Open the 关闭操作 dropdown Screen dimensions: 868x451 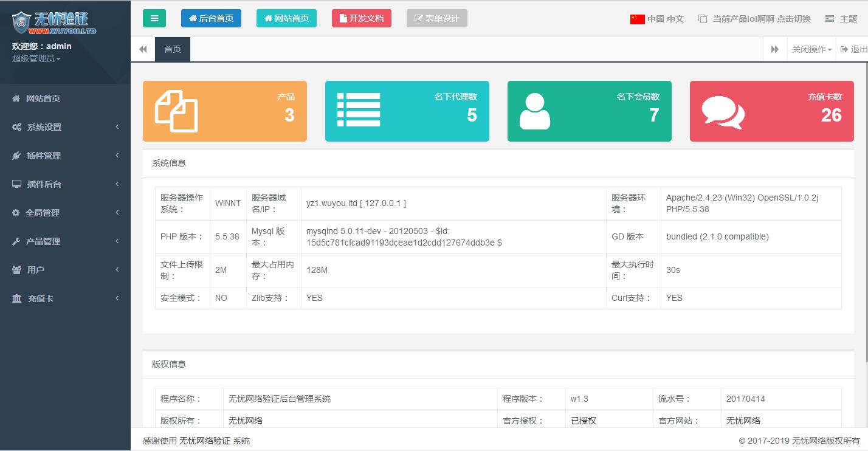(811, 49)
